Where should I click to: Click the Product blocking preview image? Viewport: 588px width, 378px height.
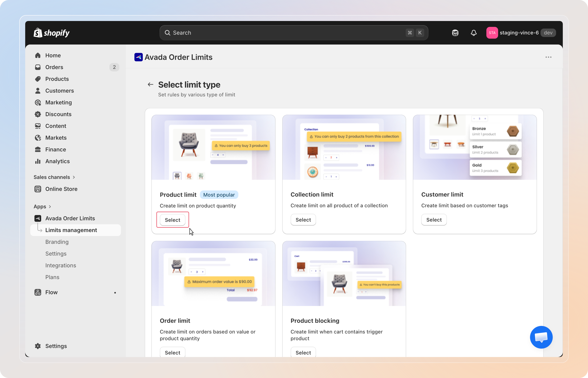(344, 274)
